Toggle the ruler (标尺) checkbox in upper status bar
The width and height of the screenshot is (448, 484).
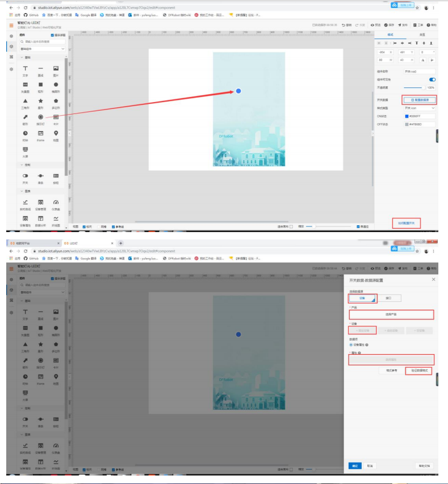(84, 227)
